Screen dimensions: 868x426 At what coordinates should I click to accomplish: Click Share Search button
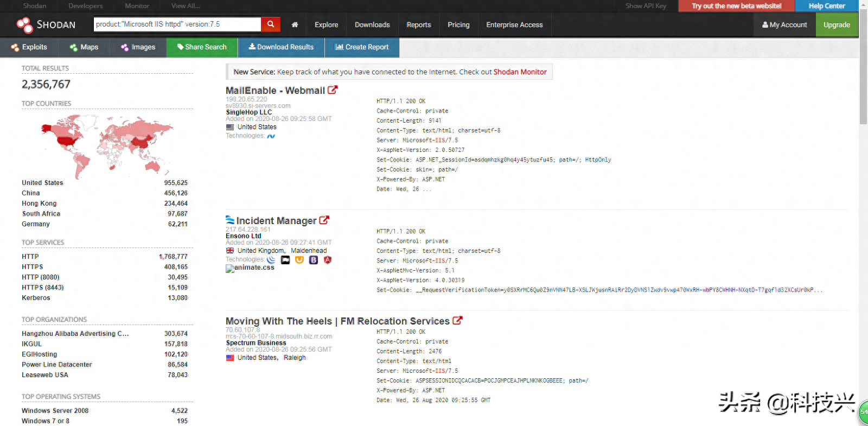click(202, 47)
